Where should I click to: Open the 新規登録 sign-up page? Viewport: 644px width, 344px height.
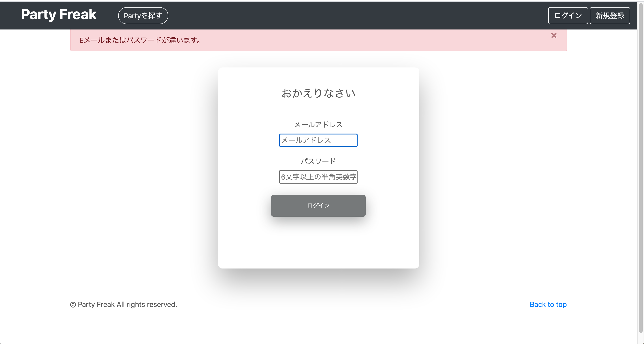tap(610, 16)
